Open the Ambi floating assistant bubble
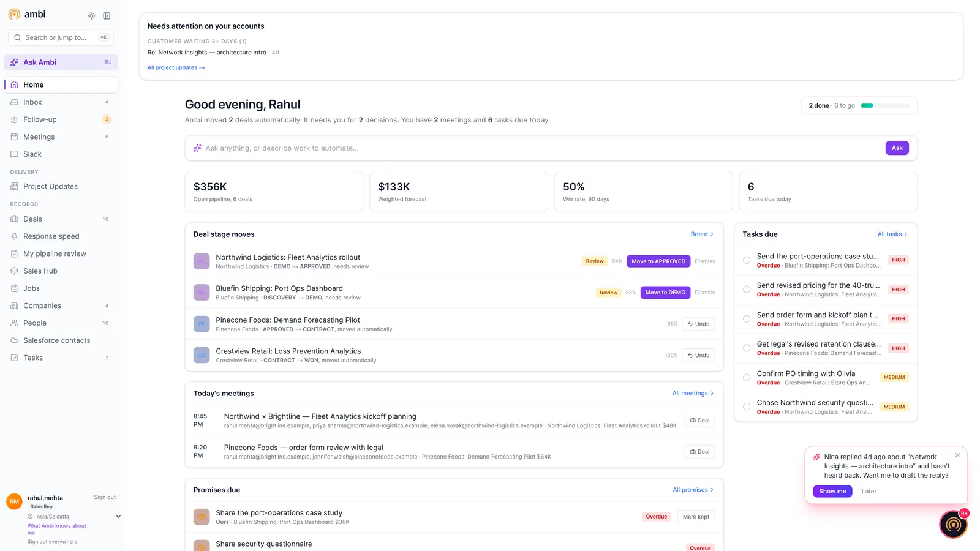Viewport: 980px width, 551px height. click(954, 525)
